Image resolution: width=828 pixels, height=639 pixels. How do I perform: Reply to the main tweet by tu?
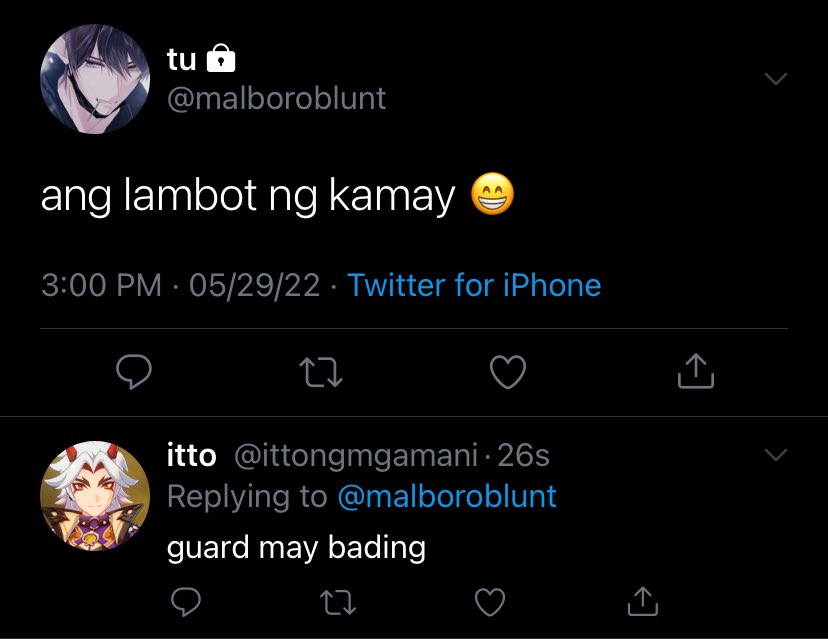[134, 372]
